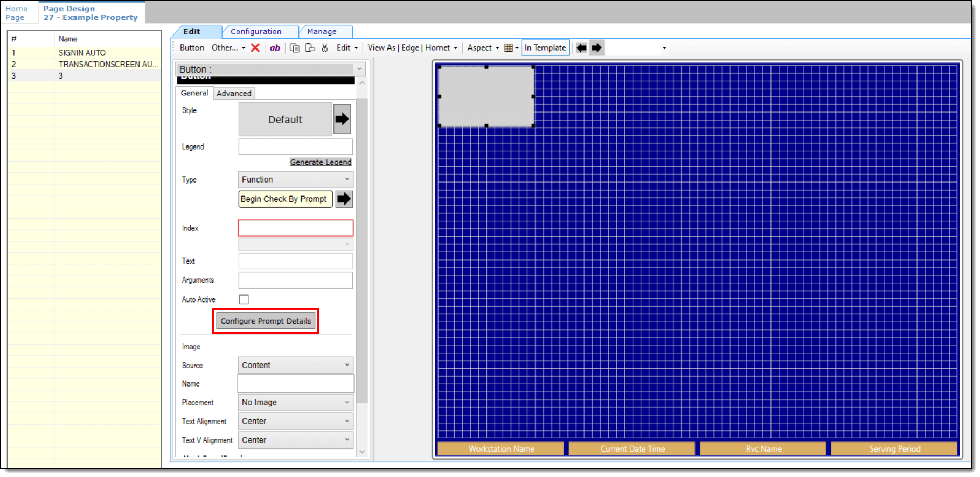This screenshot has width=980, height=477.
Task: Open the Text Alignment dropdown
Action: tap(295, 421)
